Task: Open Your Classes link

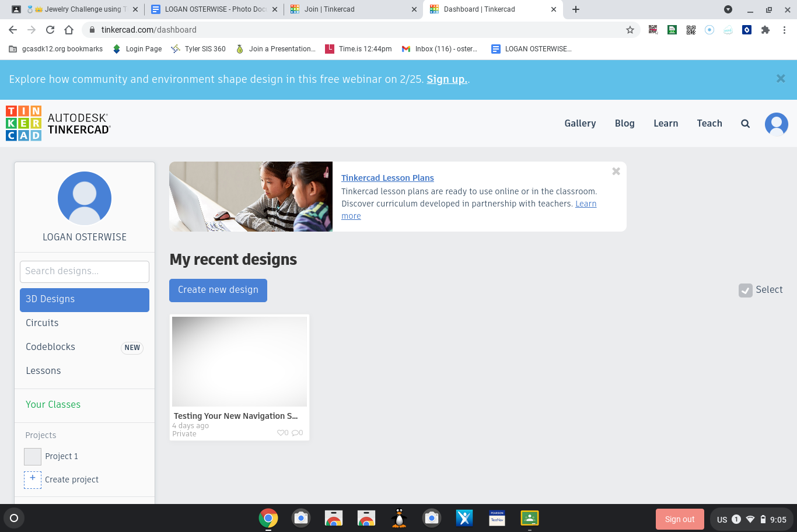Action: 53,405
